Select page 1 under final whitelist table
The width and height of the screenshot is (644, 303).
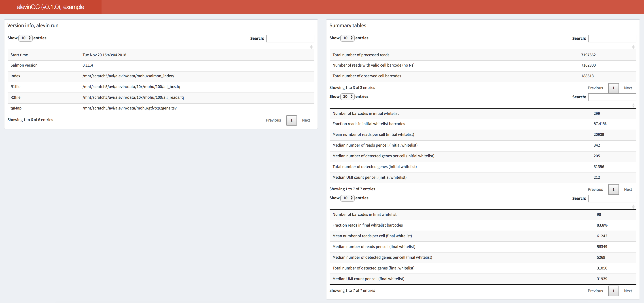pyautogui.click(x=613, y=291)
